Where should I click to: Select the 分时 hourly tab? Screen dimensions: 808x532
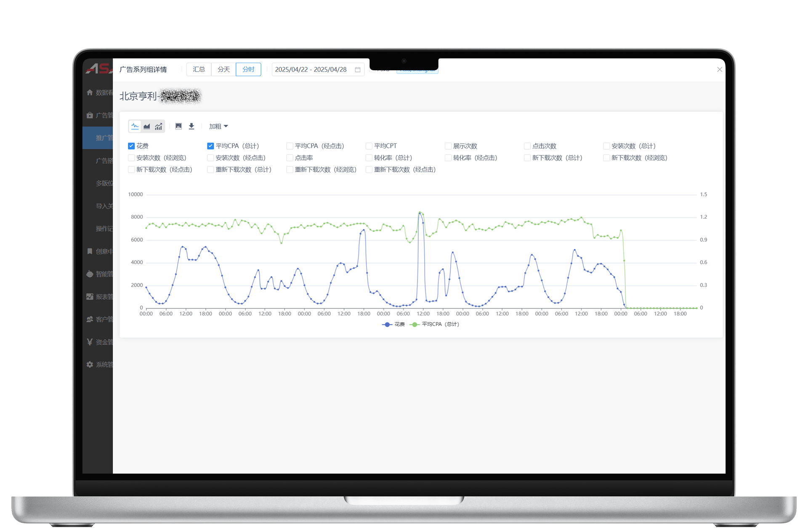point(248,69)
